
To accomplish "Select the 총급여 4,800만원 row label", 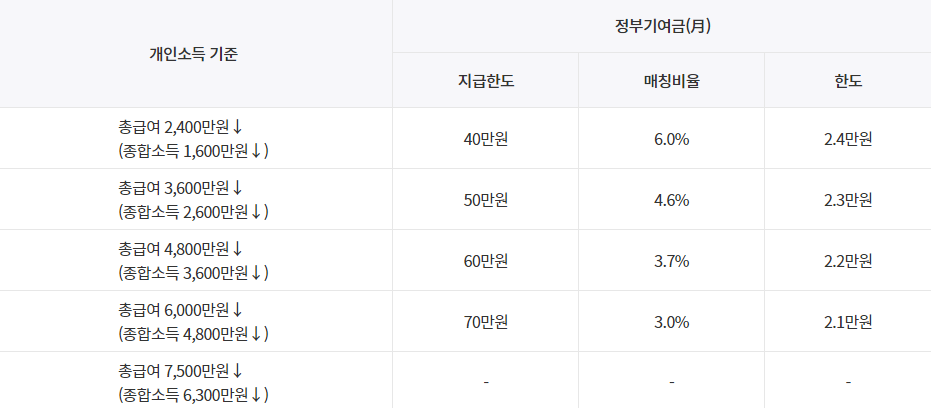I will tap(196, 261).
